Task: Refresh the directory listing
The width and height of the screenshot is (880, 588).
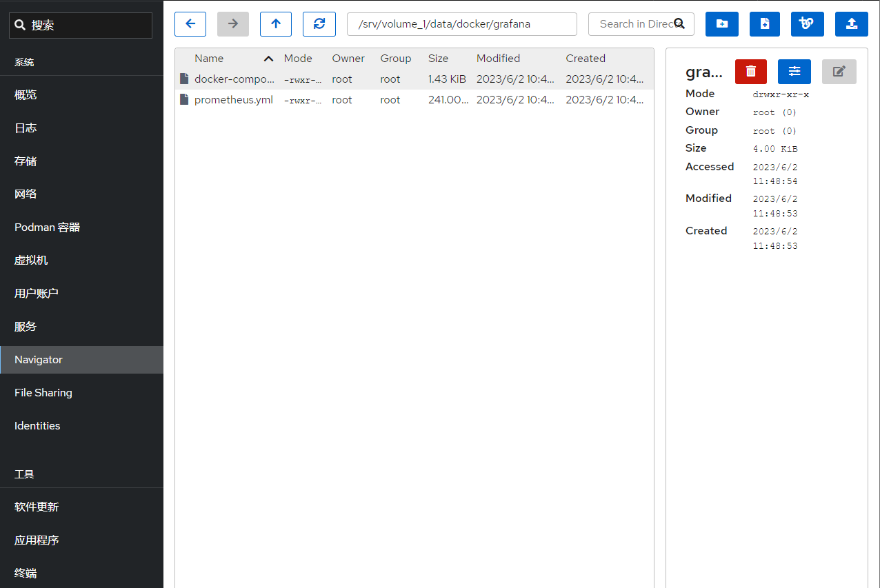Action: coord(319,24)
